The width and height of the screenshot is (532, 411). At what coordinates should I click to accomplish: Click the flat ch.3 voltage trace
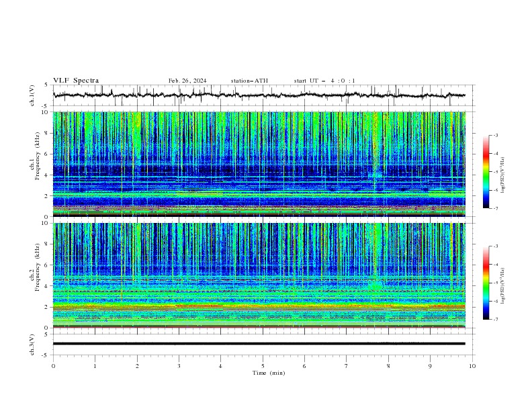[259, 344]
